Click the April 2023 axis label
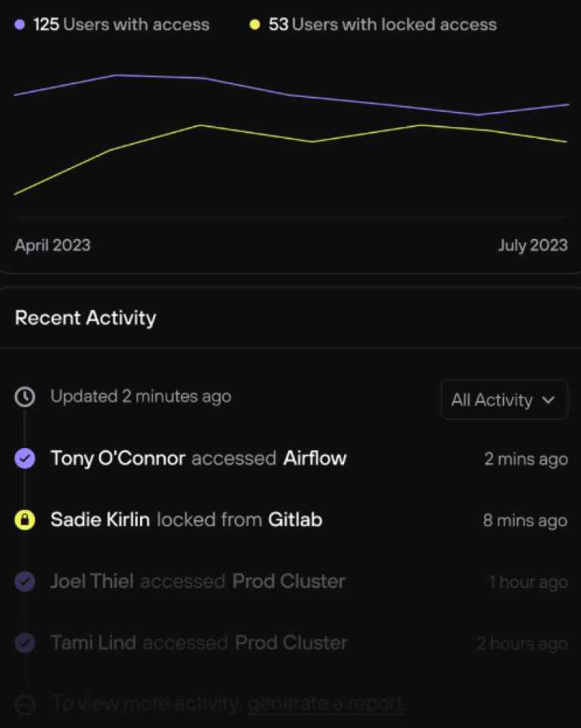Image resolution: width=581 pixels, height=728 pixels. click(52, 245)
